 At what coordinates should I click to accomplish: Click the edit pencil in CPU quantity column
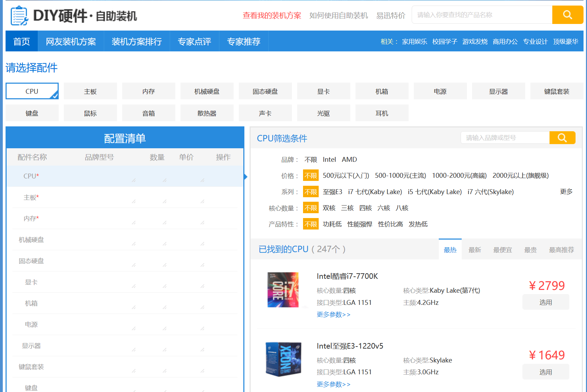(165, 180)
